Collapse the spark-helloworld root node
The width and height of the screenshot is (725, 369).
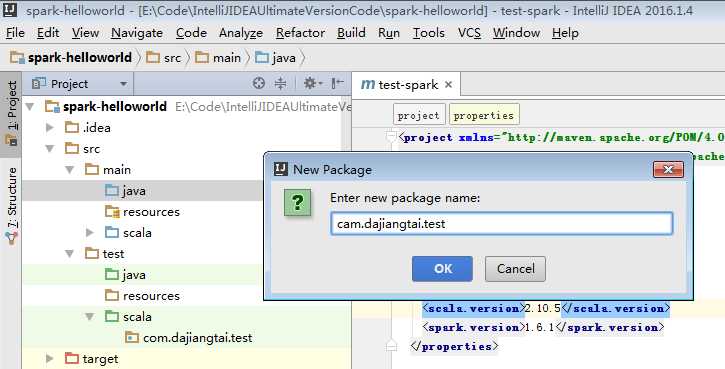click(31, 107)
